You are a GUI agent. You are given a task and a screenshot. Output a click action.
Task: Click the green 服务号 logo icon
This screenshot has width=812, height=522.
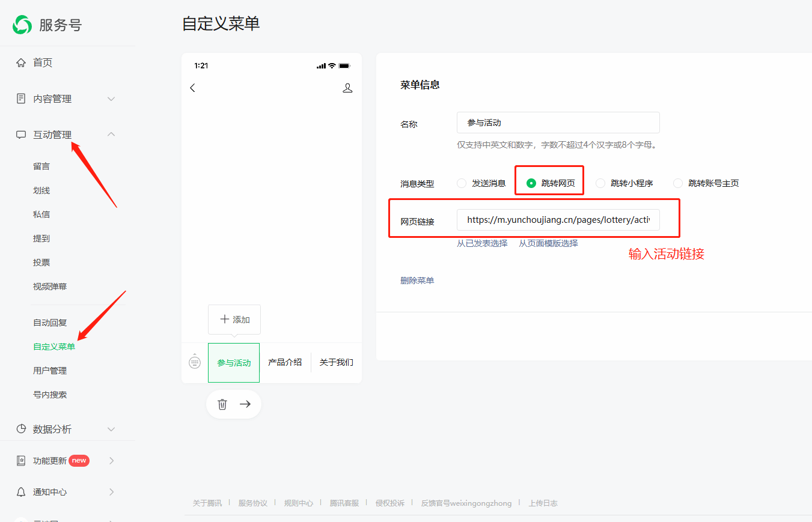(22, 25)
